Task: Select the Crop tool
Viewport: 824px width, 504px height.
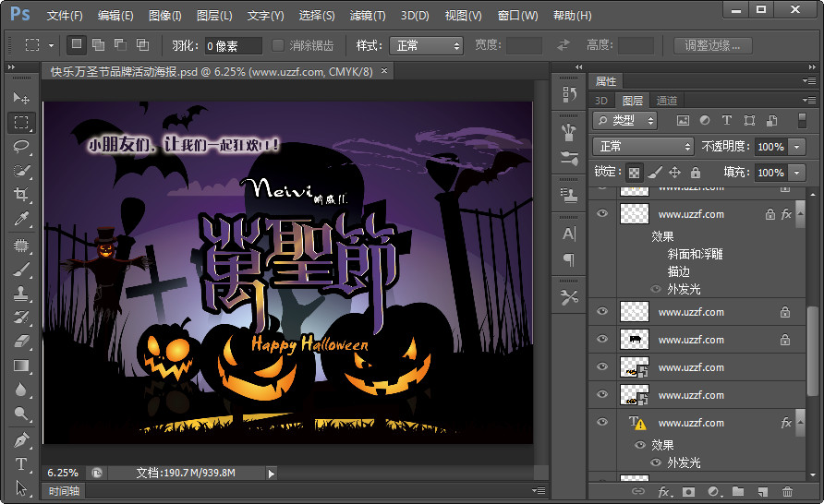Action: [20, 194]
